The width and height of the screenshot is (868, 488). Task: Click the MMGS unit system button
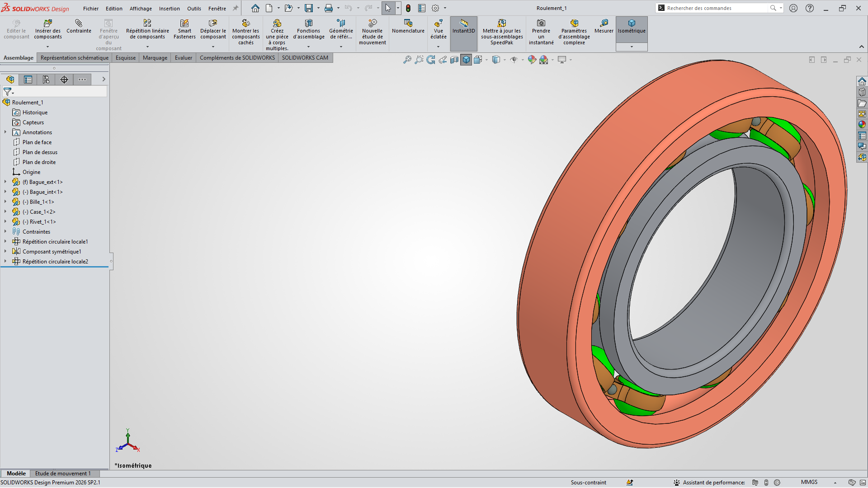[809, 482]
